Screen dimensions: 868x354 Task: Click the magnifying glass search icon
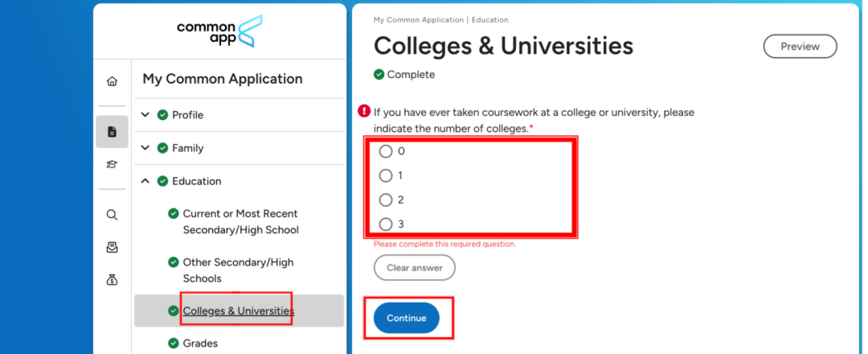112,215
